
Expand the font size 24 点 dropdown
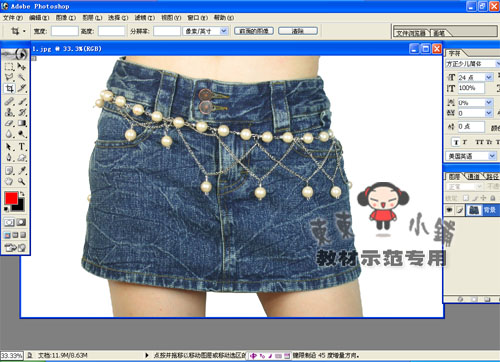coord(489,77)
